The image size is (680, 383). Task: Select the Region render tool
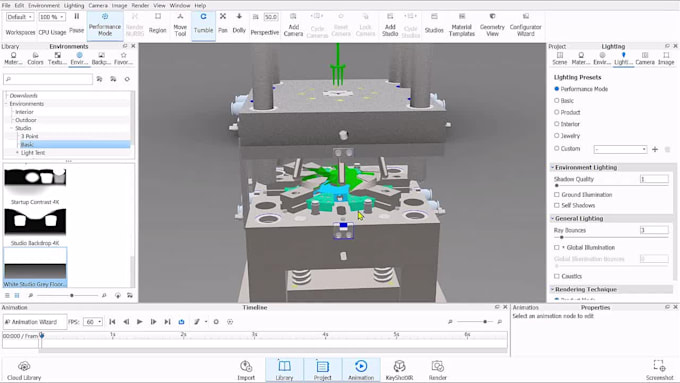coord(157,23)
